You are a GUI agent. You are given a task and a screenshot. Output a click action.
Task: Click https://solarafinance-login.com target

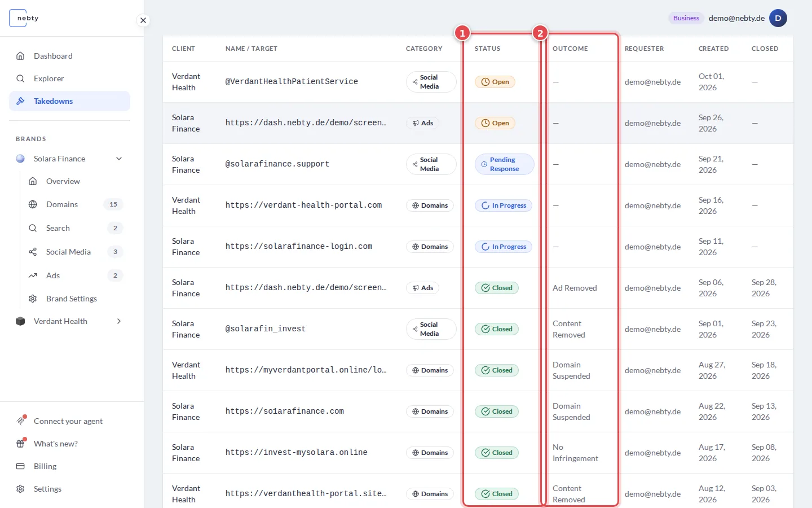299,246
